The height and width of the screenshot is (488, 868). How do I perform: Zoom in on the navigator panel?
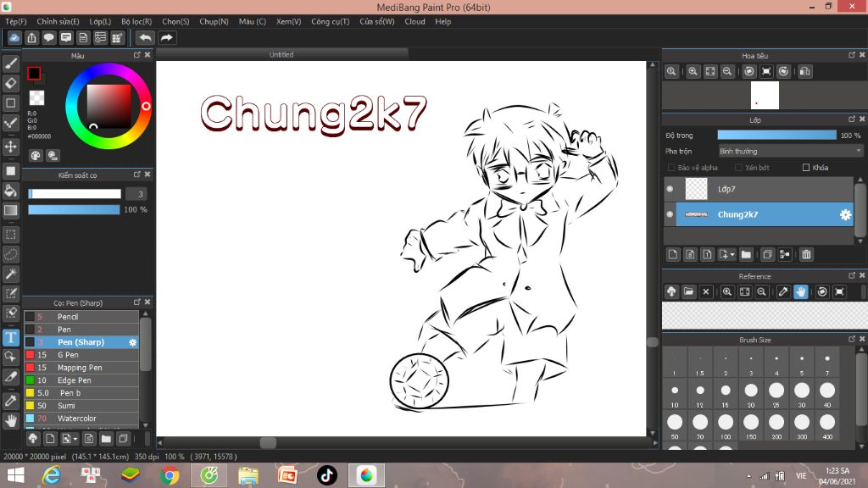tap(693, 72)
